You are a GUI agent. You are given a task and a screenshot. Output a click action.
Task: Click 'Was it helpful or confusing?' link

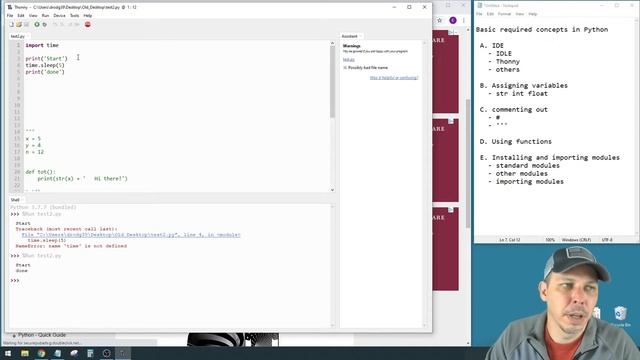[394, 78]
